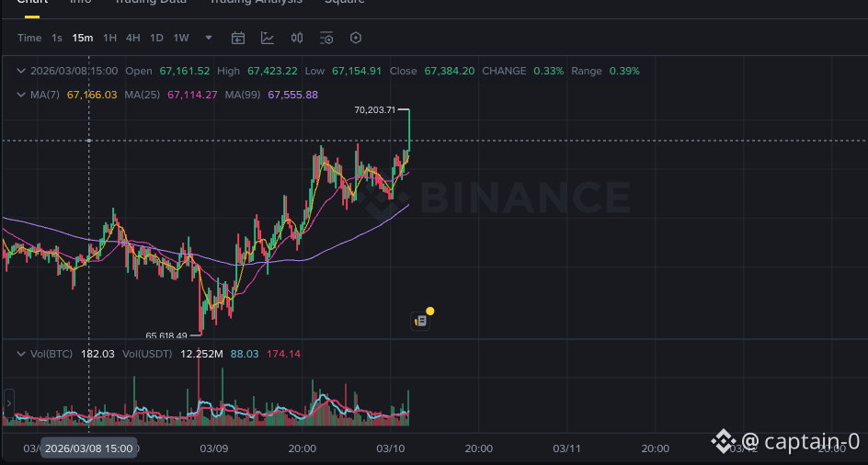Switch to the 1D interval
This screenshot has height=465, width=868.
click(x=156, y=38)
